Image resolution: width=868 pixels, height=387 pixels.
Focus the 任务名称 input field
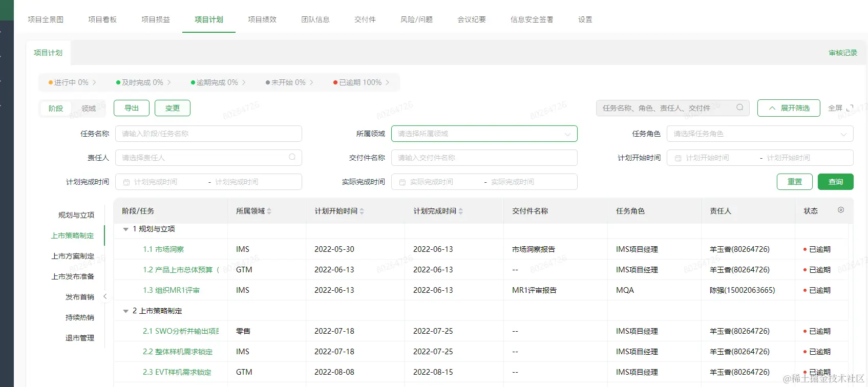[x=208, y=134]
